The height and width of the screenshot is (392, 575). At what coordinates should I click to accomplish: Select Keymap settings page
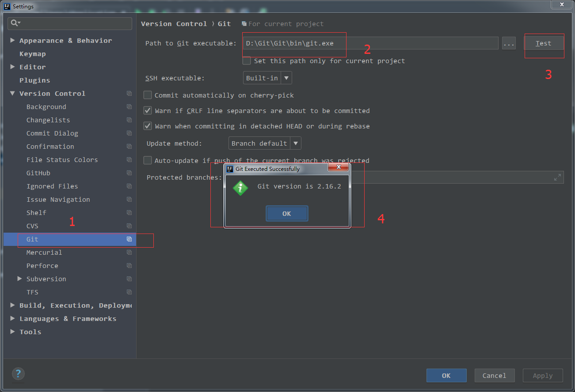(x=33, y=54)
